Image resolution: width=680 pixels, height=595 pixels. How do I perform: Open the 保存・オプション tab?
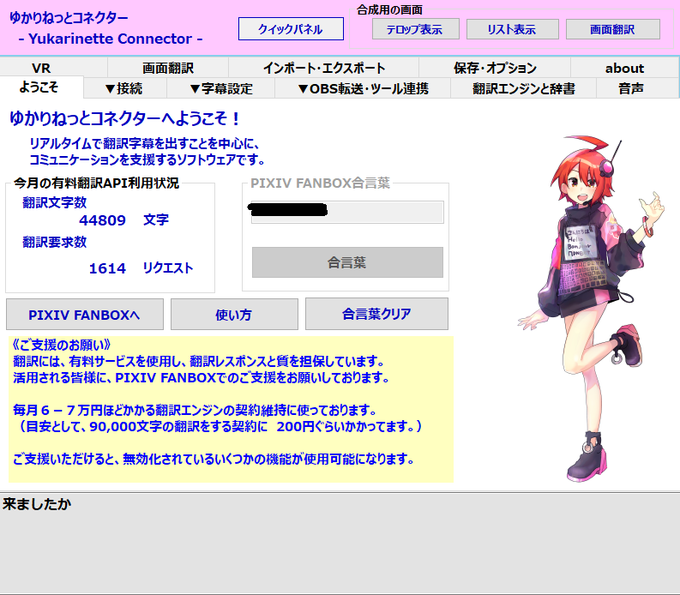pyautogui.click(x=494, y=68)
